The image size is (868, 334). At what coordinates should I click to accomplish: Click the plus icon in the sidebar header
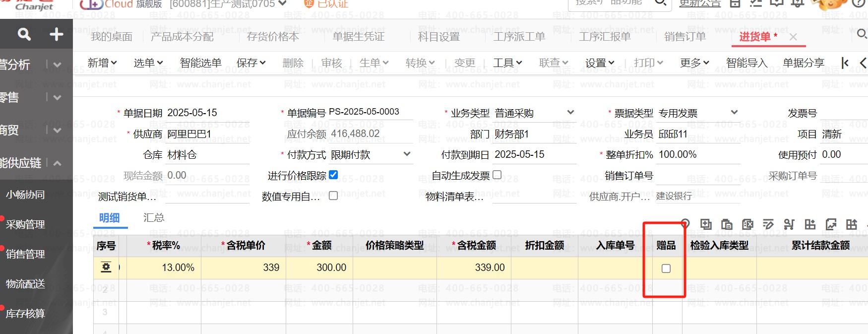56,34
